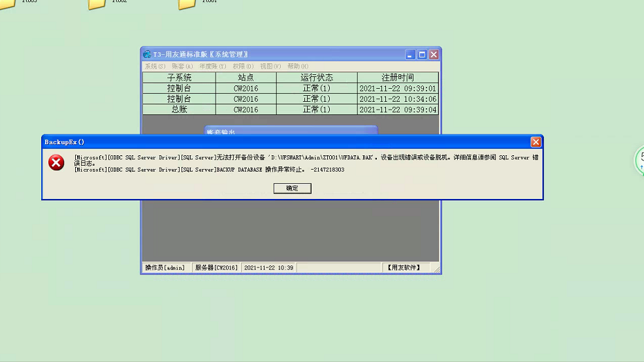Click the 服务器[CW2016] status bar entry
This screenshot has height=362, width=644.
216,267
